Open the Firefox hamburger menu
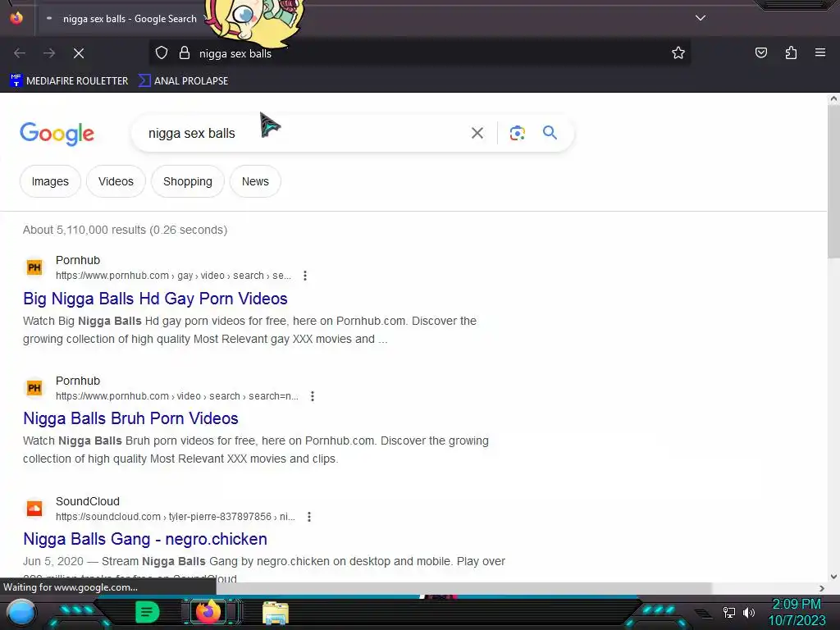Viewport: 840px width, 630px height. [x=820, y=52]
